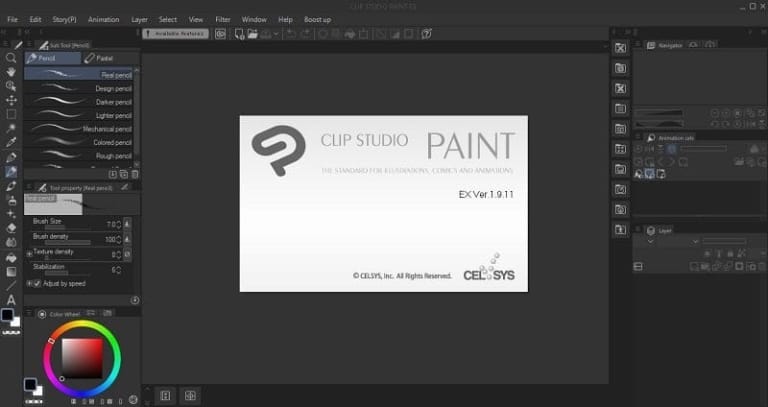Select the rectangular Selection area tool
The height and width of the screenshot is (407, 768).
pos(11,114)
